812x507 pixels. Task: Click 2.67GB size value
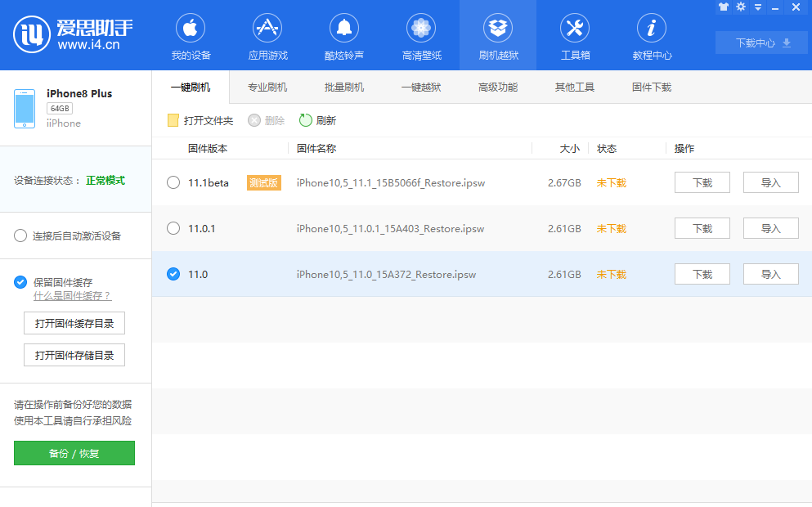point(564,183)
